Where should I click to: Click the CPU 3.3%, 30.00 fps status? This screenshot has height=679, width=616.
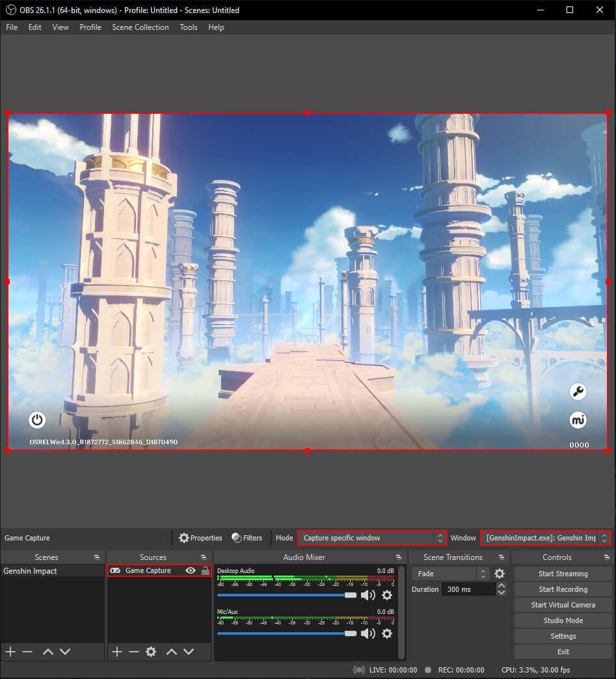point(535,670)
